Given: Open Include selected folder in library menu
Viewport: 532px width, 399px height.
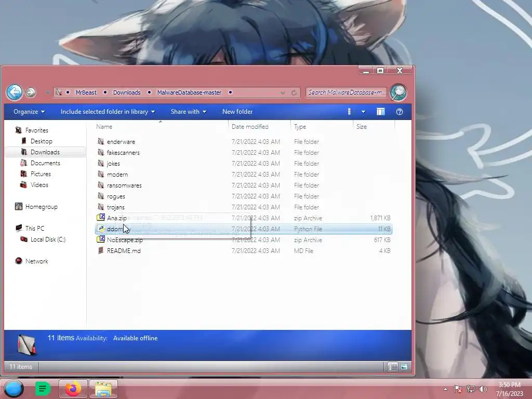Looking at the screenshot, I should [108, 112].
